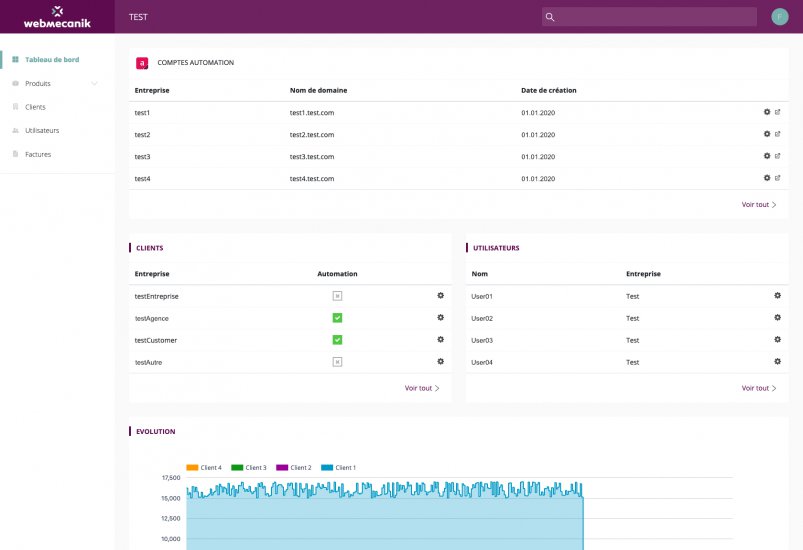Toggle Automation checkbox for testAutre
The height and width of the screenshot is (550, 803).
coord(337,362)
